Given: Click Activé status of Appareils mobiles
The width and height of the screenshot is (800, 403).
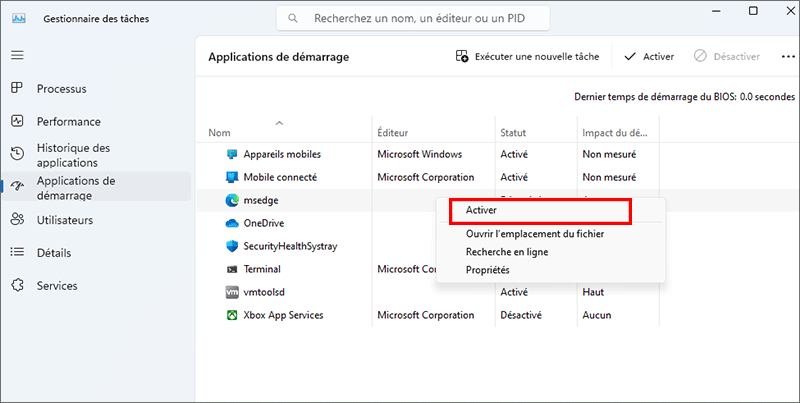Looking at the screenshot, I should pos(514,154).
